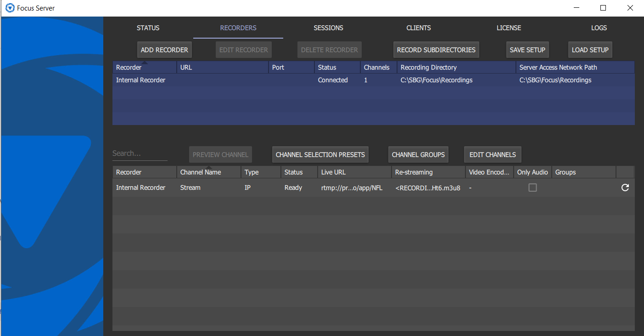Click the Recording Directory column header
The width and height of the screenshot is (644, 336).
[x=457, y=67]
